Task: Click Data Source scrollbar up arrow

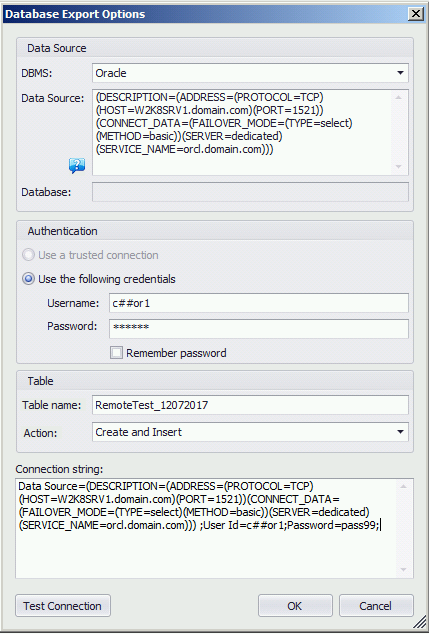Action: point(399,97)
